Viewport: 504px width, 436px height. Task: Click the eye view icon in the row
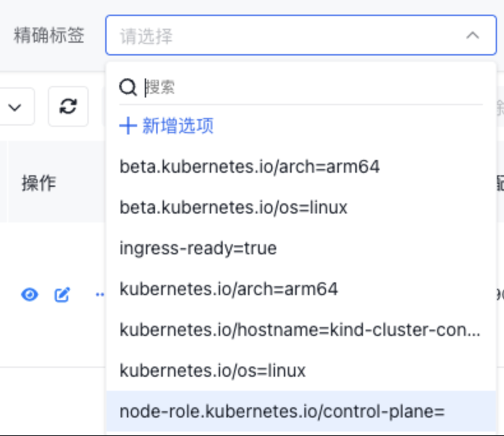click(x=30, y=294)
